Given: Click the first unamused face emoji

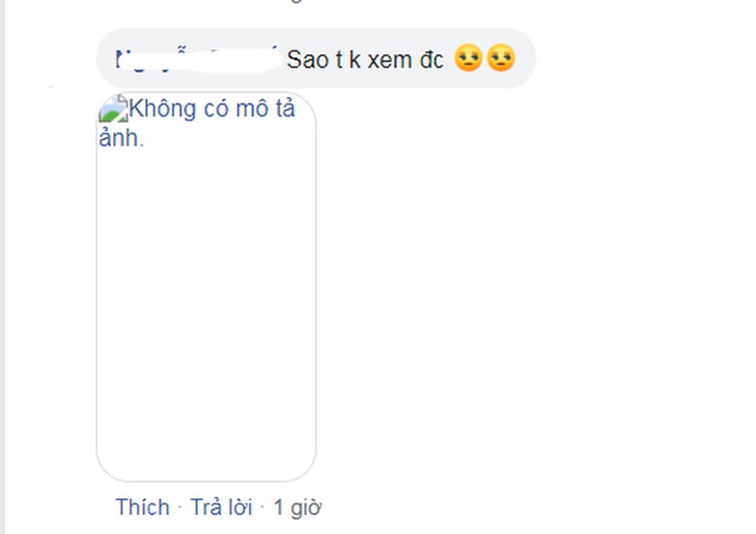Looking at the screenshot, I should tap(468, 58).
